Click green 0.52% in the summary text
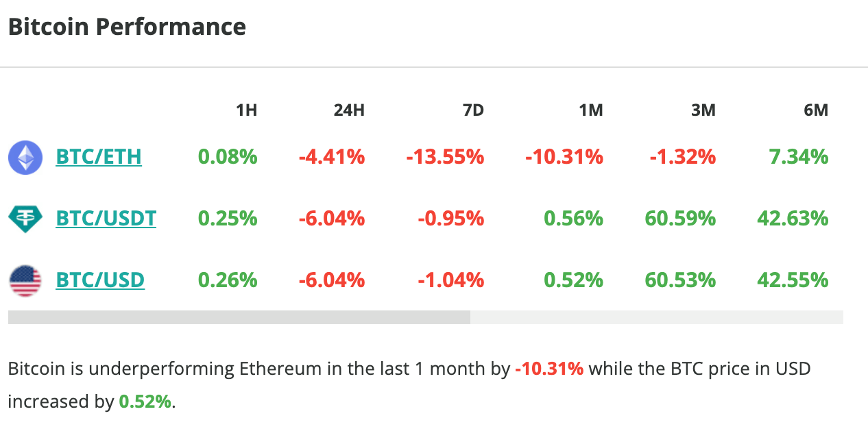The height and width of the screenshot is (442, 868). 145,401
